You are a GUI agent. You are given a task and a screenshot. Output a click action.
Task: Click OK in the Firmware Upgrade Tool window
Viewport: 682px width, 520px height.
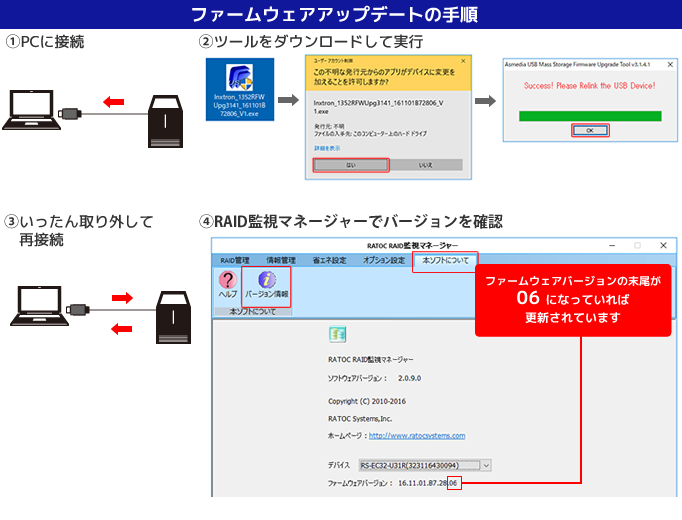590,130
